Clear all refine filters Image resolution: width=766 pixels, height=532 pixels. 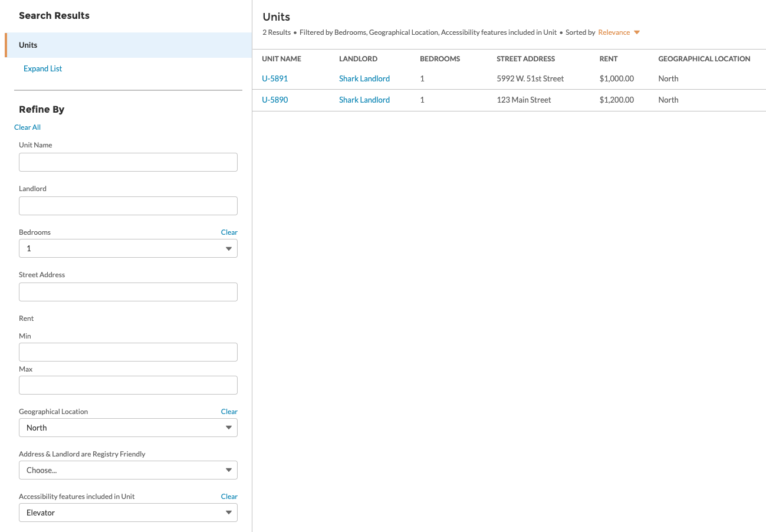click(27, 127)
